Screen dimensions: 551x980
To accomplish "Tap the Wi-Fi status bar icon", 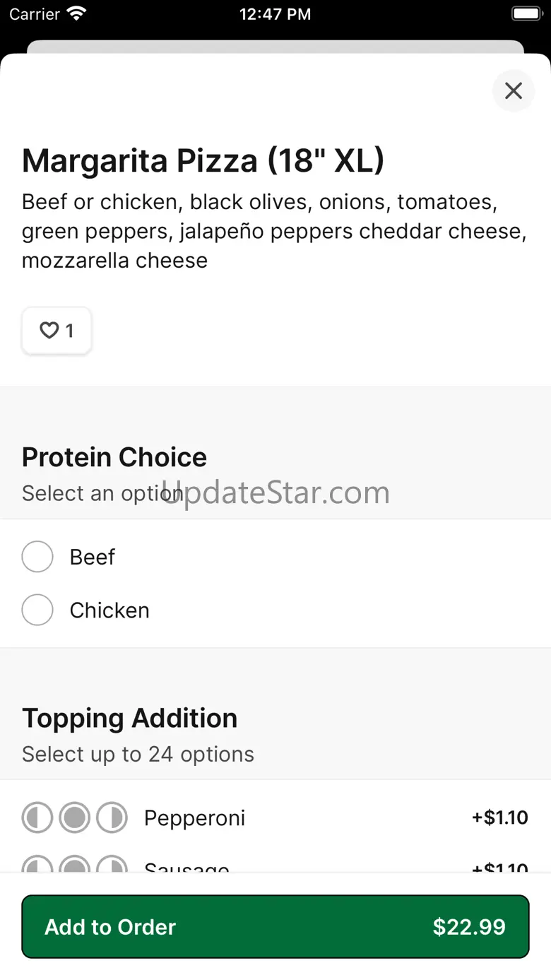I will [x=76, y=13].
